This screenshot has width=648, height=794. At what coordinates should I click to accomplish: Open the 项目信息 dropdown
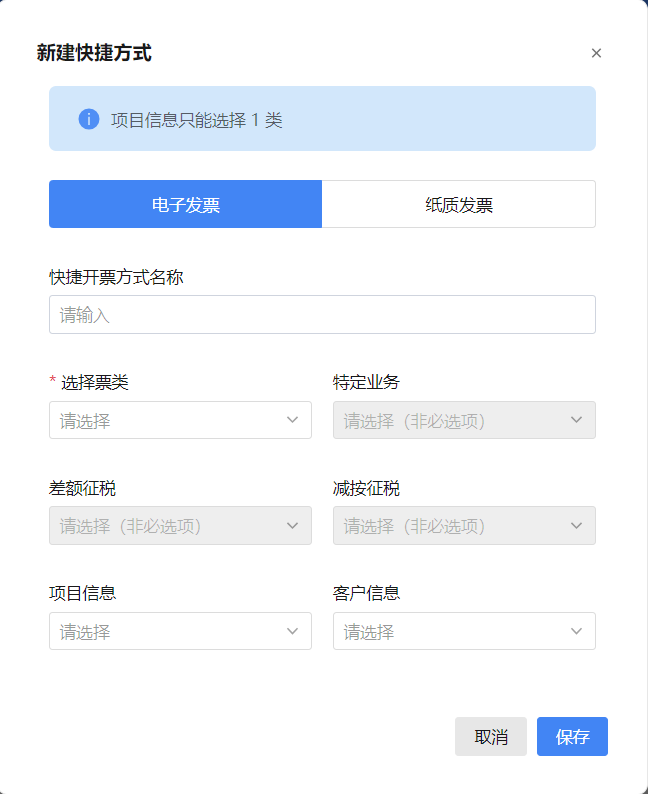(180, 631)
